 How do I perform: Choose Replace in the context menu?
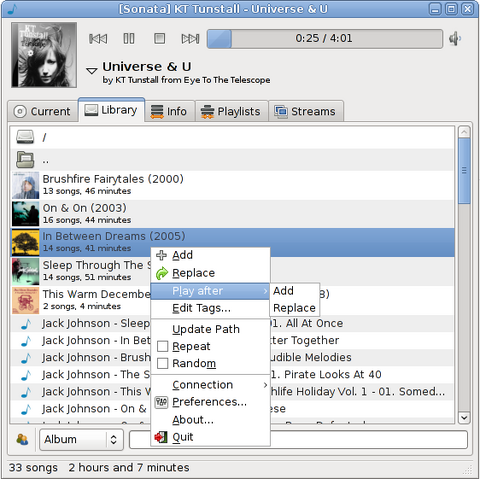pos(210,273)
